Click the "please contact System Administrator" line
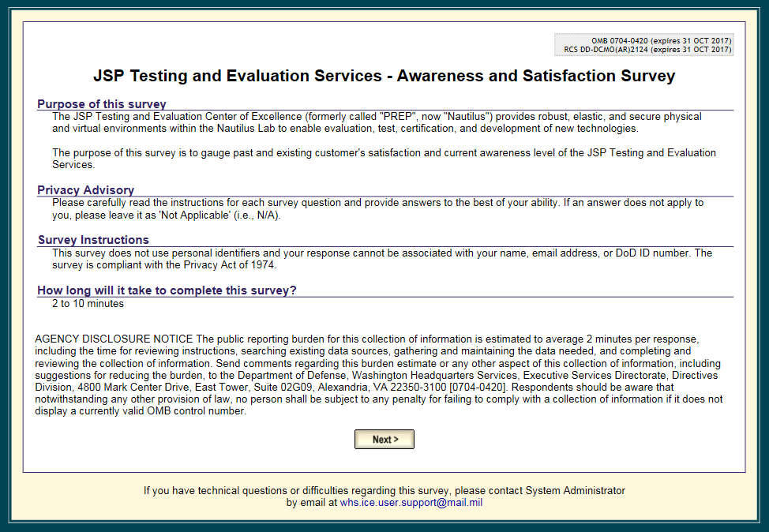The width and height of the screenshot is (769, 532). [384, 491]
